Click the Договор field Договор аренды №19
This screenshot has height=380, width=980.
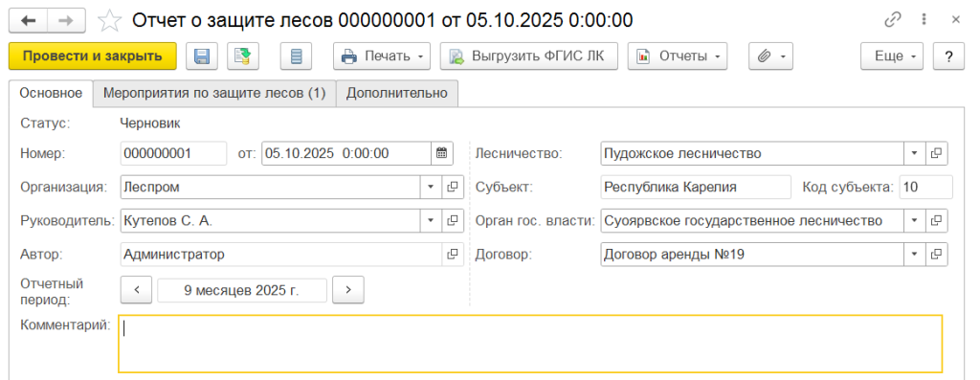[x=752, y=255]
